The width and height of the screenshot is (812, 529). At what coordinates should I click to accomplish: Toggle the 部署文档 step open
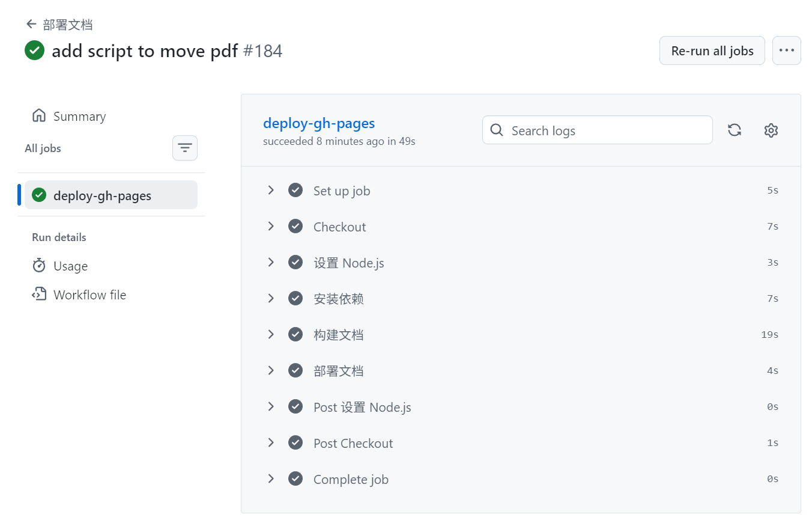pos(271,370)
